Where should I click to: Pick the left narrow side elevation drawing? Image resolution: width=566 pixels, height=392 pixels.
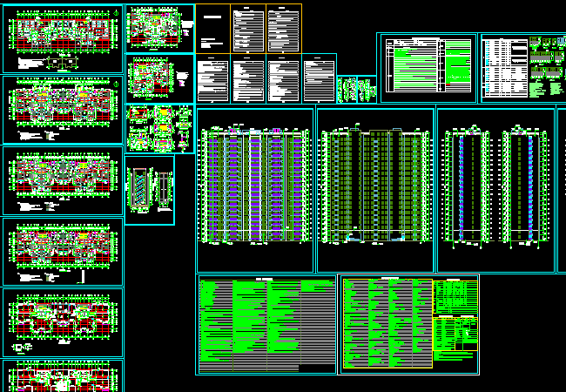466,190
